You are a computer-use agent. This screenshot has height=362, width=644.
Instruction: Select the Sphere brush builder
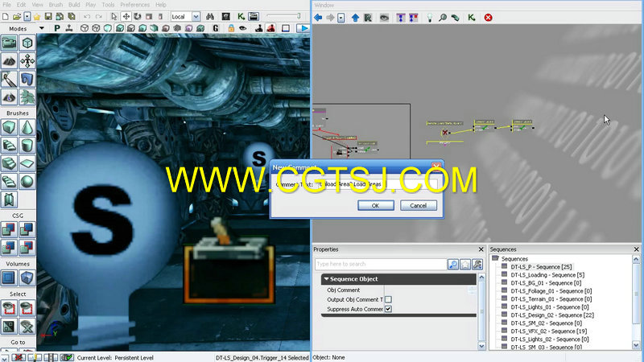(27, 182)
